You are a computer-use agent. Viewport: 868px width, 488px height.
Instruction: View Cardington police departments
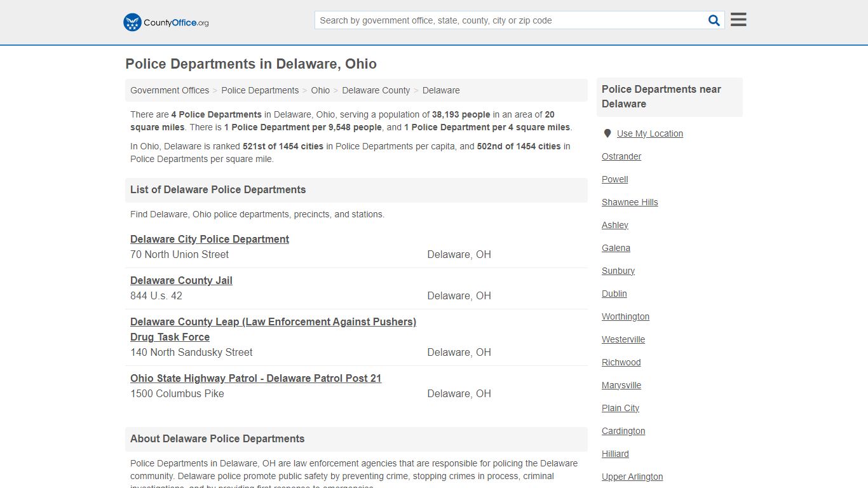pyautogui.click(x=623, y=431)
